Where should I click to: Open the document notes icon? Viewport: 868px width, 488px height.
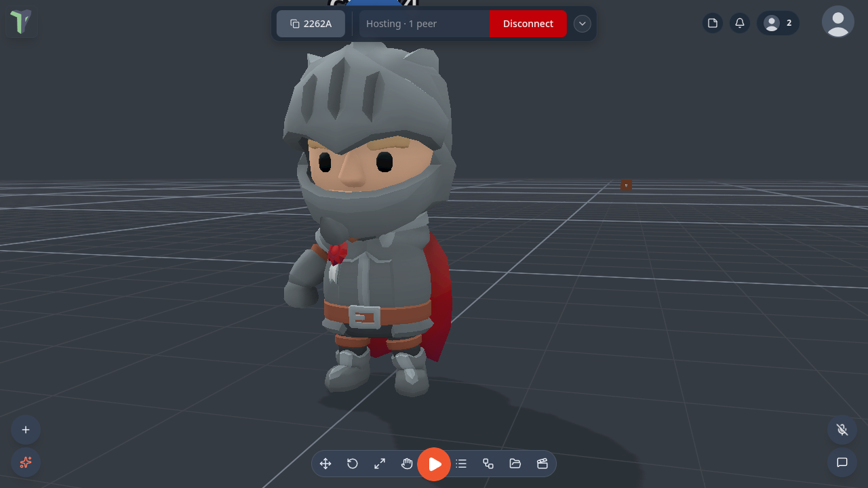click(713, 23)
